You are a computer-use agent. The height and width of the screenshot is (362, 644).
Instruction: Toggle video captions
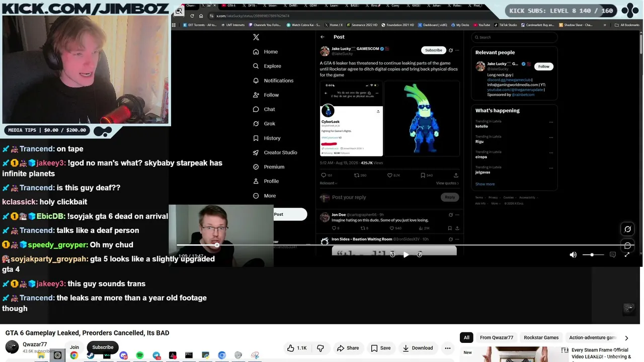click(613, 255)
